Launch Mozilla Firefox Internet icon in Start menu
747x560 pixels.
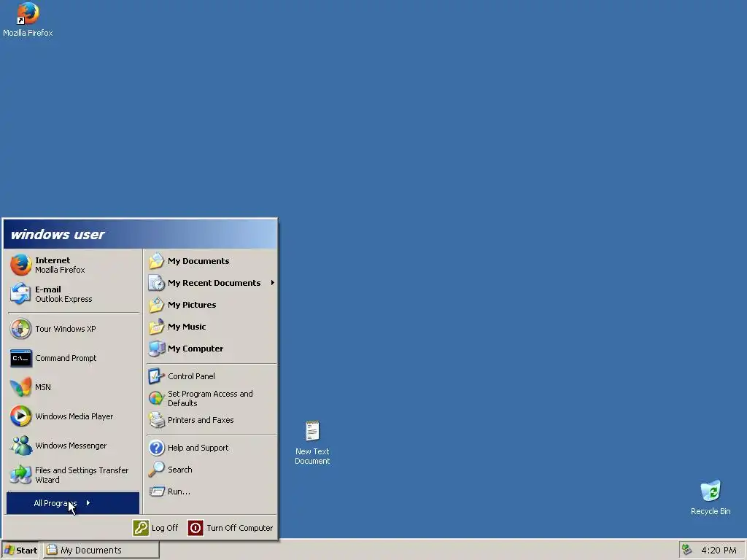point(21,265)
